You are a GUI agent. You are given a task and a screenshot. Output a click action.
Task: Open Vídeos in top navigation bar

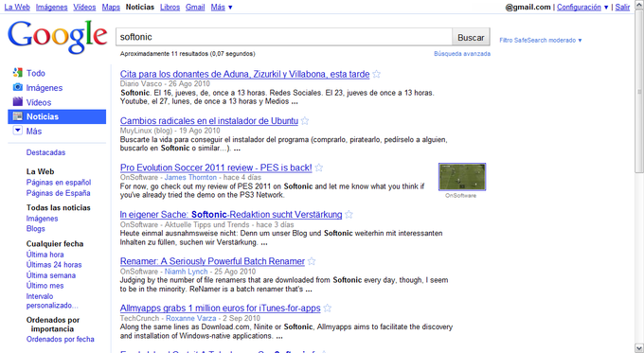(x=84, y=7)
